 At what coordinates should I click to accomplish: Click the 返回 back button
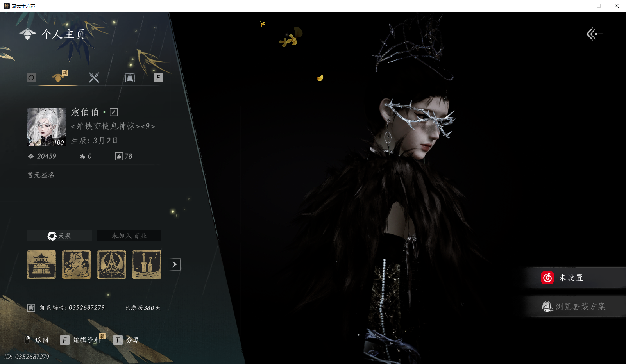(x=36, y=340)
